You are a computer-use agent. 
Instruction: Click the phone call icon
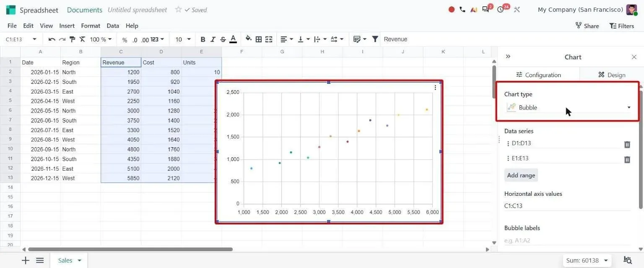pos(462,9)
